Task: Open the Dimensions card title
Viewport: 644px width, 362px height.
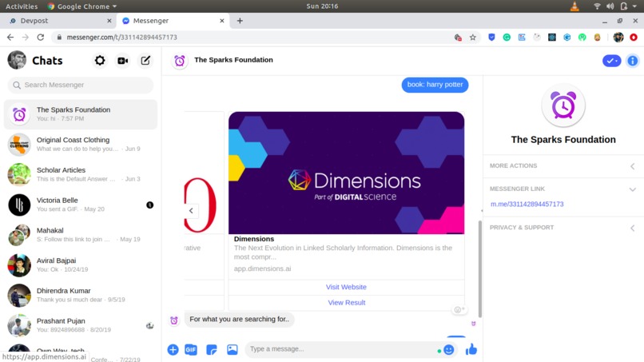Action: (254, 239)
